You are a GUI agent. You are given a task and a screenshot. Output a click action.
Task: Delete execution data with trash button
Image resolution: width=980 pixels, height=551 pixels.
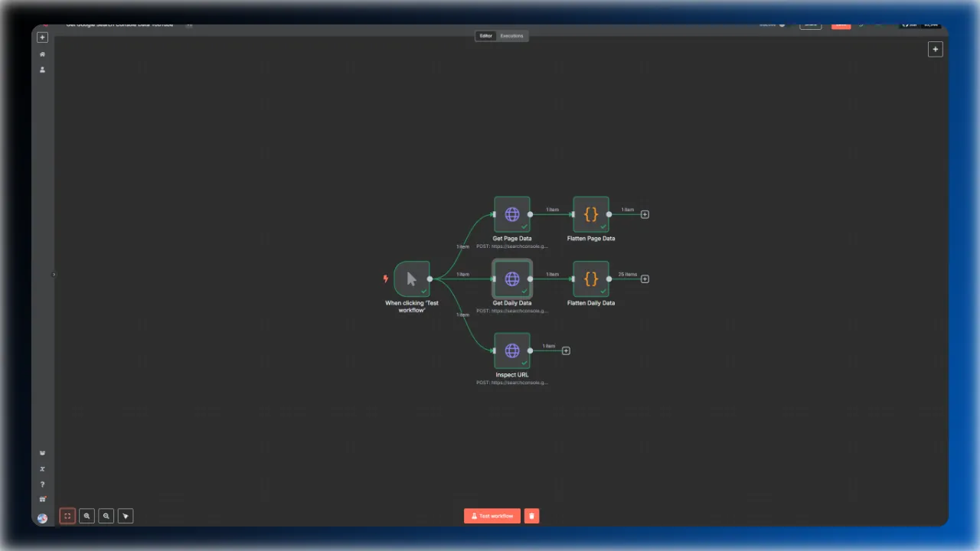click(x=532, y=516)
